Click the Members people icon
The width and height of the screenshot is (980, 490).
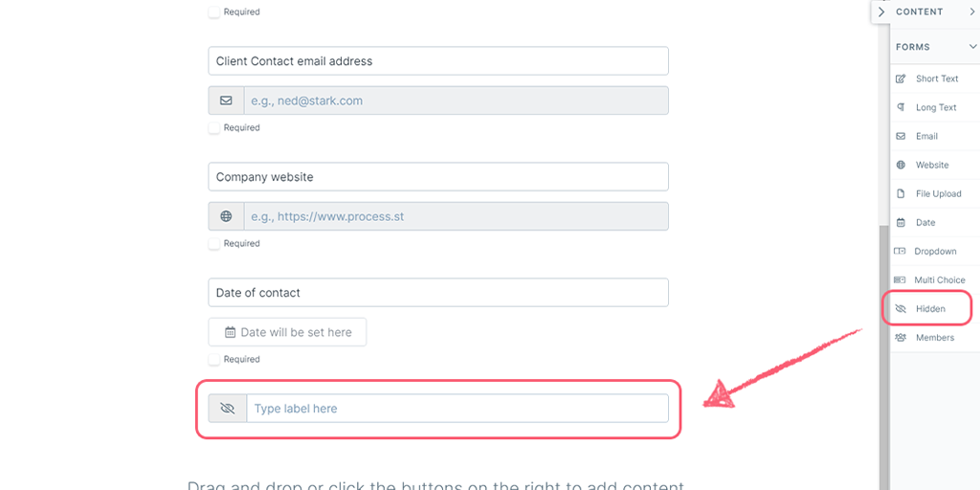[x=901, y=337]
